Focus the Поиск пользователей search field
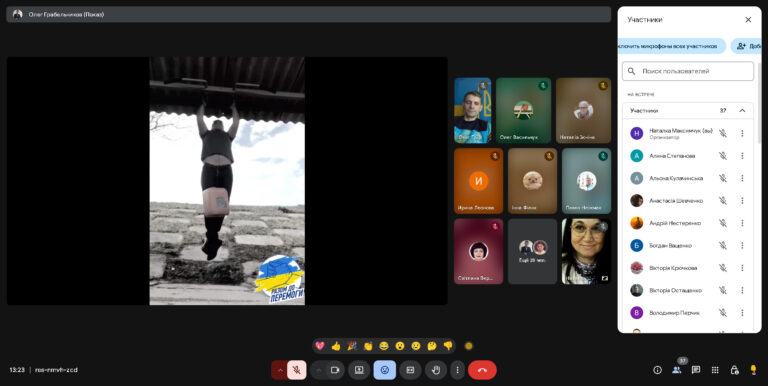Viewport: 768px width, 386px height. click(x=688, y=71)
